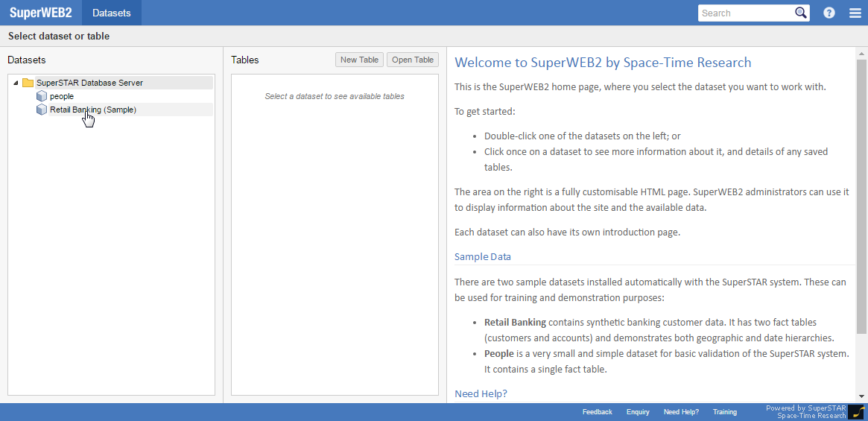Click the SuperWEB2 logo

(40, 13)
